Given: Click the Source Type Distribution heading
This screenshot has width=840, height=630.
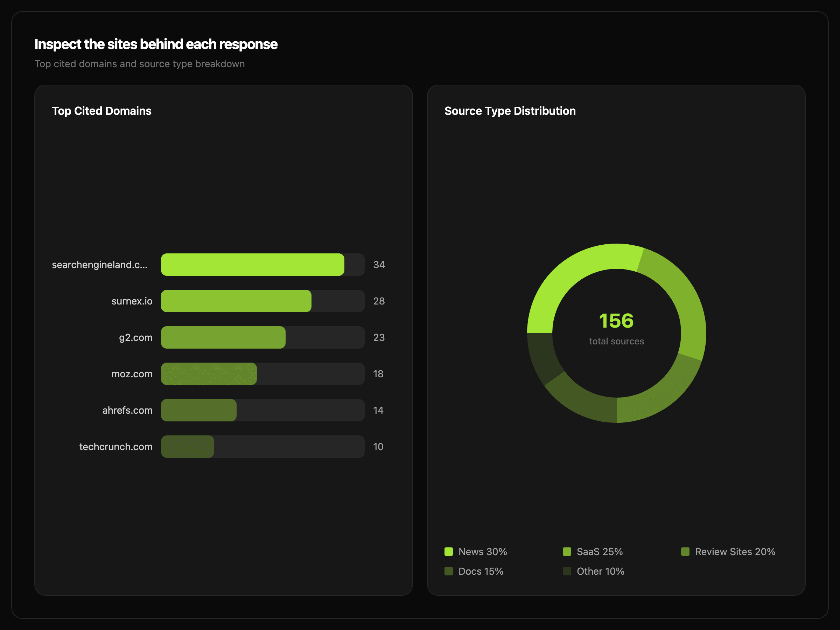Looking at the screenshot, I should click(510, 111).
